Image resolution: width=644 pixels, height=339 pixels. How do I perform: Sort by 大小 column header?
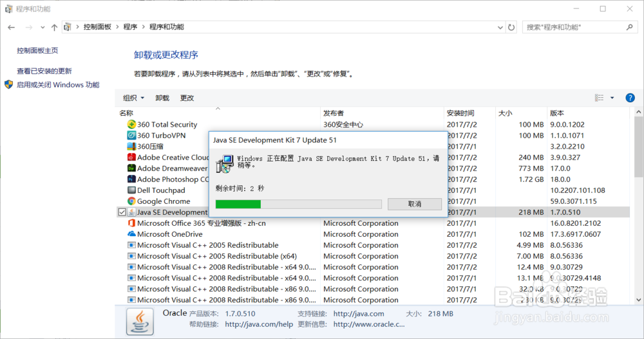click(505, 113)
